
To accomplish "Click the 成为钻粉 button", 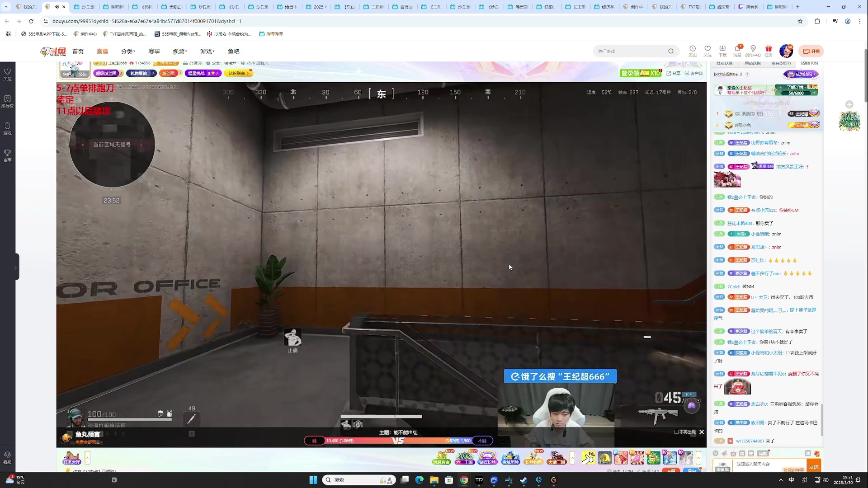I will click(801, 74).
